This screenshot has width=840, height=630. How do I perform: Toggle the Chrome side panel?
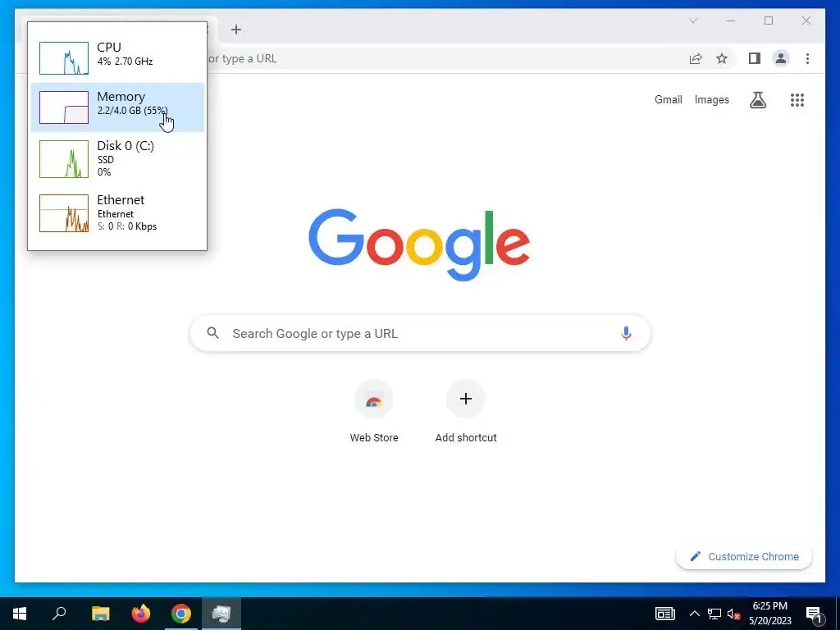tap(755, 58)
